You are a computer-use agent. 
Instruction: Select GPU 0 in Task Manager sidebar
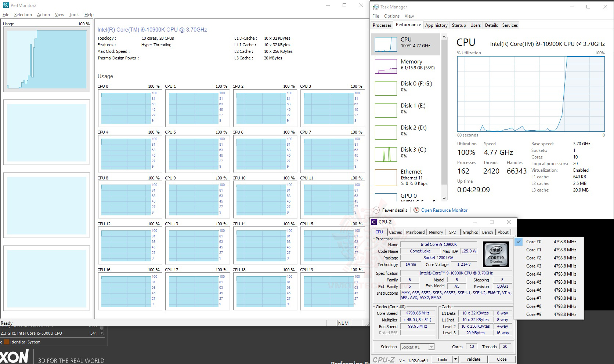click(x=405, y=197)
